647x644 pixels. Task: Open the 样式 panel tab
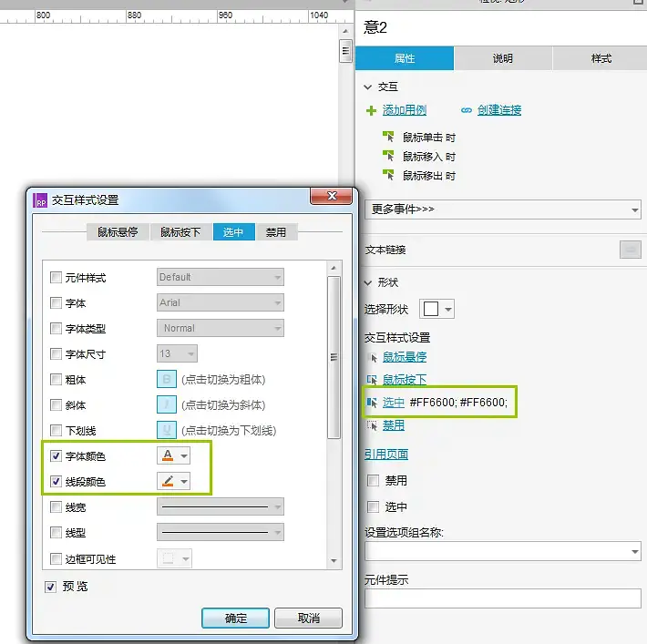601,58
